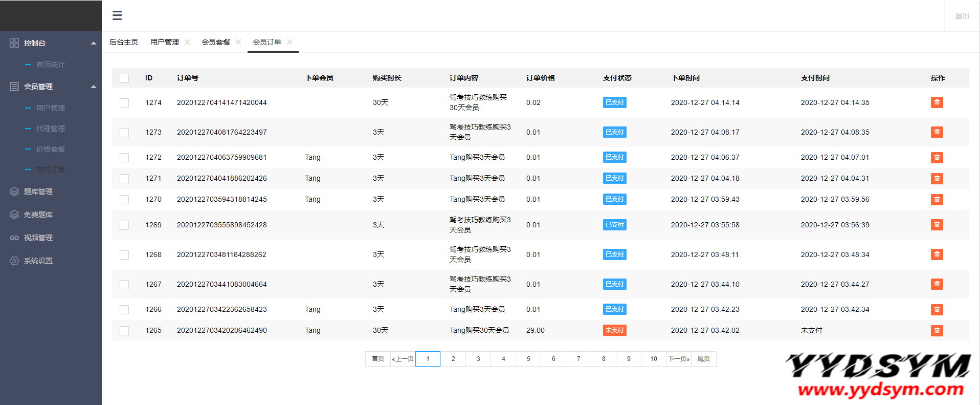
Task: Delete order ID 1270 with trash icon
Action: [937, 200]
